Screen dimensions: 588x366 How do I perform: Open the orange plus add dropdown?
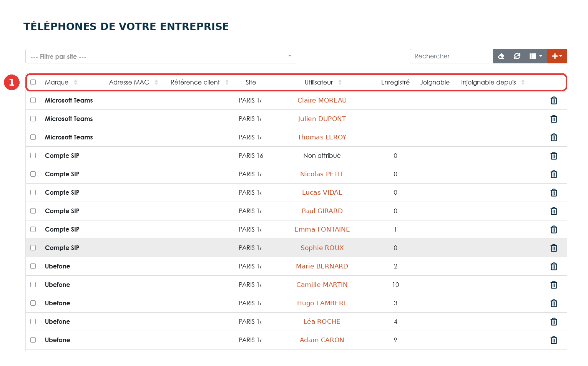coord(557,56)
